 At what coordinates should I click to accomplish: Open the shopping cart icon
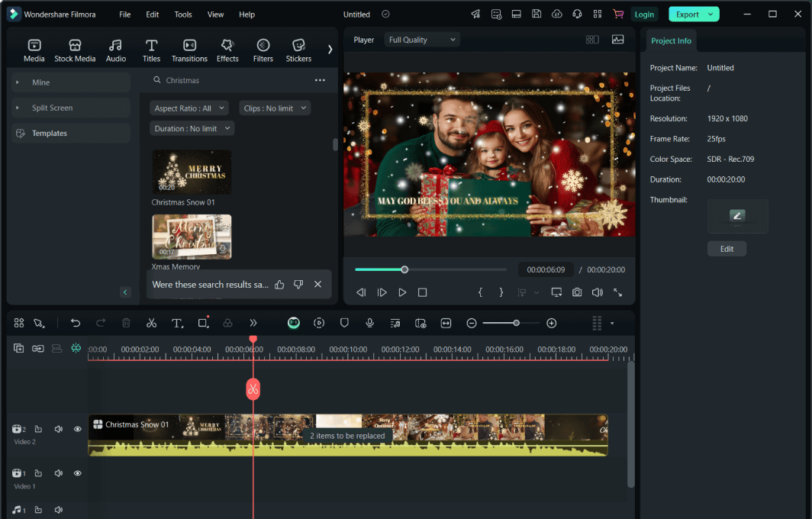pos(618,14)
